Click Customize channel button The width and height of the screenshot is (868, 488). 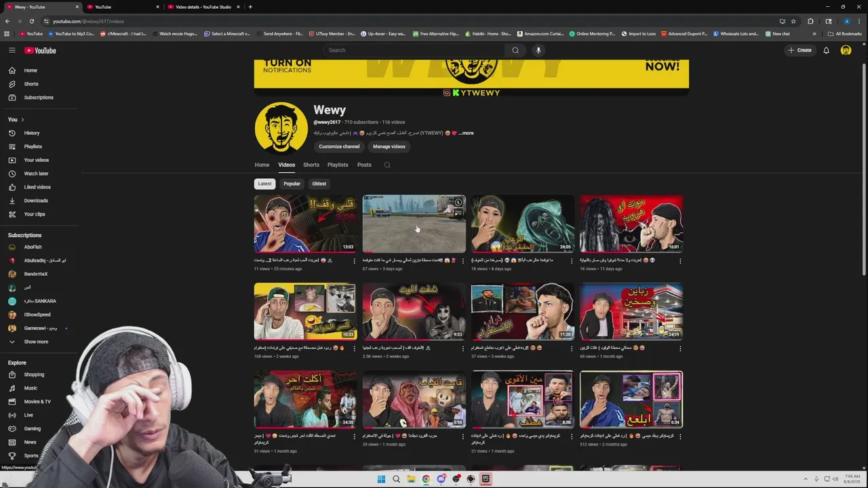[339, 146]
